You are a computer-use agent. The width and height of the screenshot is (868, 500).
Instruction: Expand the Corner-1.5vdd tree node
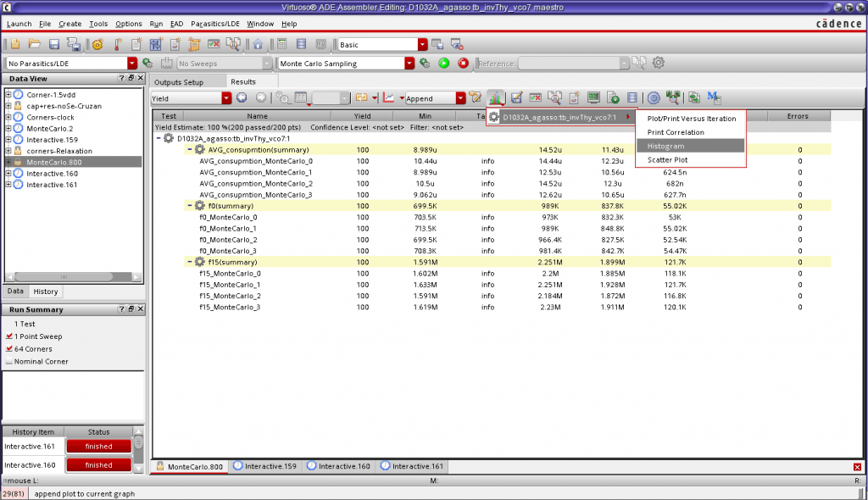click(8, 95)
